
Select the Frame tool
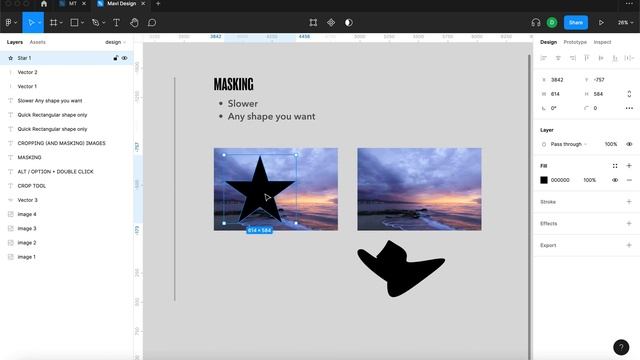click(x=53, y=22)
